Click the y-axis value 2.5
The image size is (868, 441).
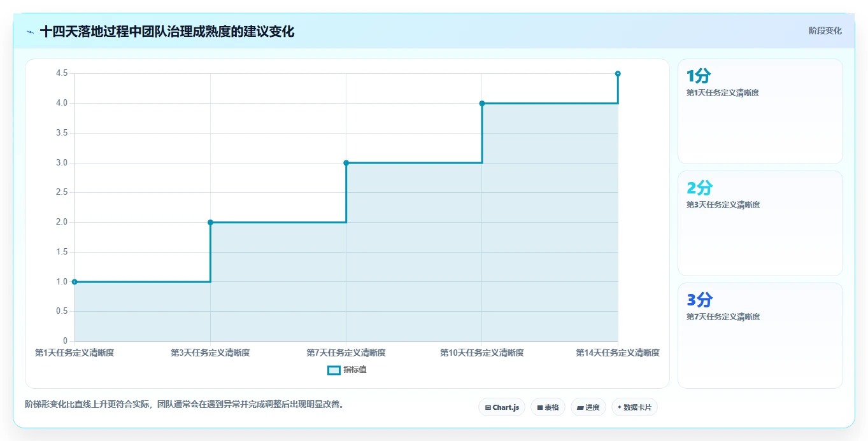tap(62, 192)
